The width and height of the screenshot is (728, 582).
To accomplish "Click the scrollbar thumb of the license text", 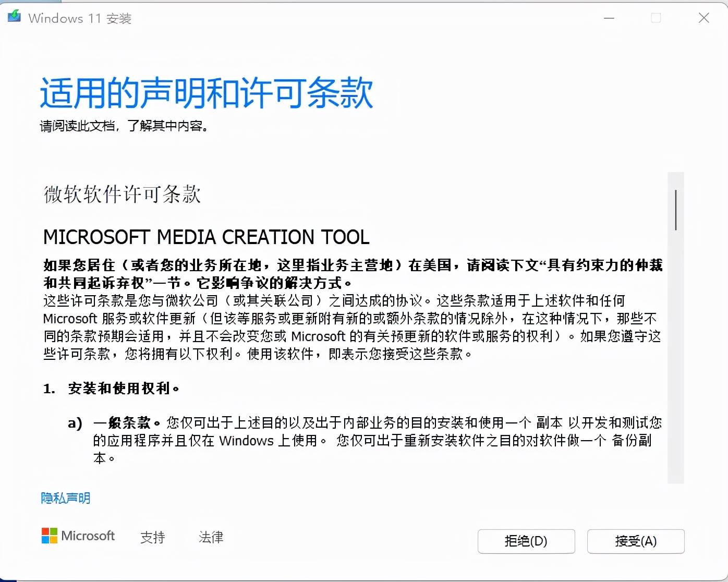I will [x=675, y=209].
